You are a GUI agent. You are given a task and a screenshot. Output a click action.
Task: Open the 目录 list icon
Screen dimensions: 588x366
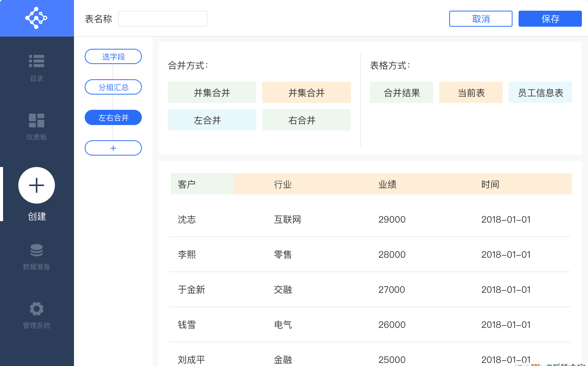tap(37, 61)
